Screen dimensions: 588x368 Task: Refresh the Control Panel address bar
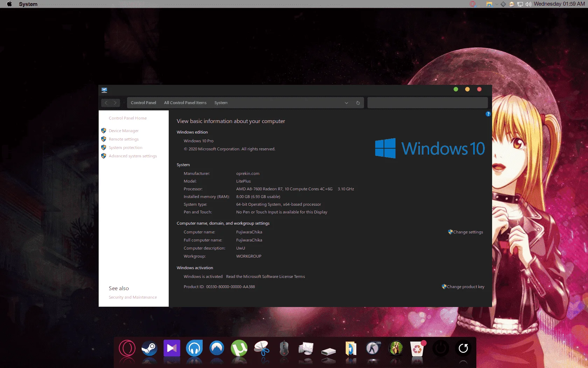coord(358,103)
